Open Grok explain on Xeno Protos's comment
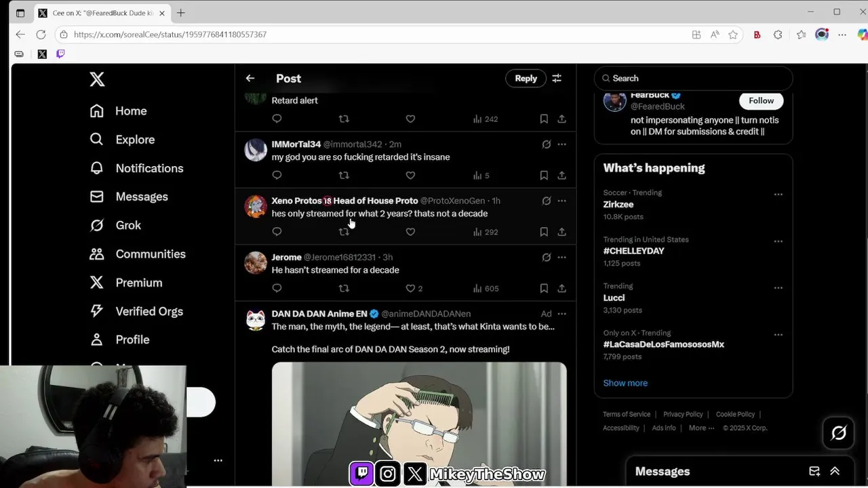868x488 pixels. (x=546, y=201)
